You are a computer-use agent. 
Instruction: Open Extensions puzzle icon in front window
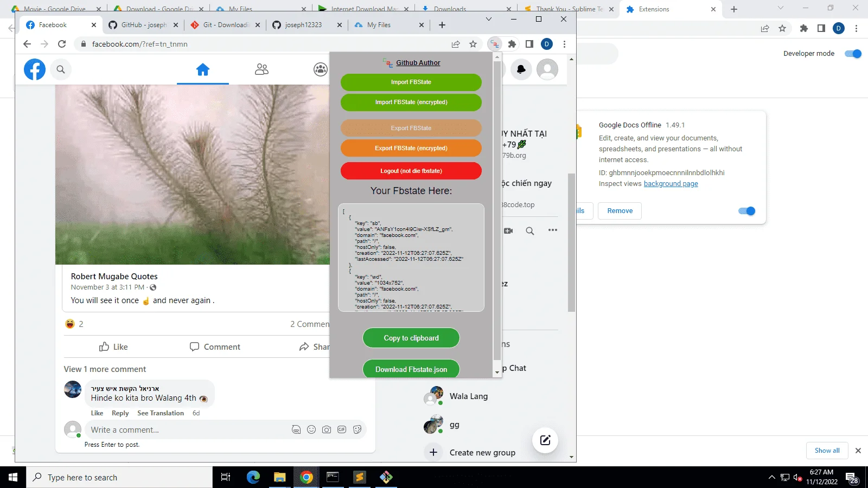[512, 44]
